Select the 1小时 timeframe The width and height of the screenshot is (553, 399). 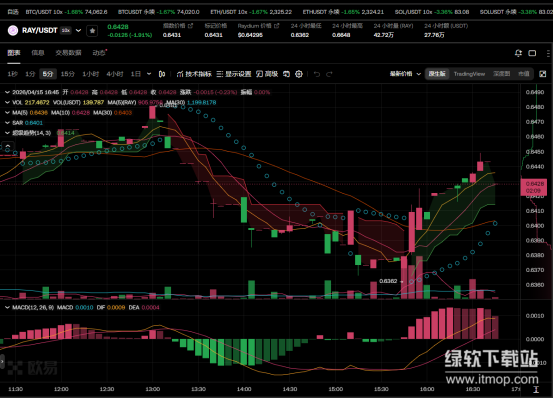click(x=91, y=74)
